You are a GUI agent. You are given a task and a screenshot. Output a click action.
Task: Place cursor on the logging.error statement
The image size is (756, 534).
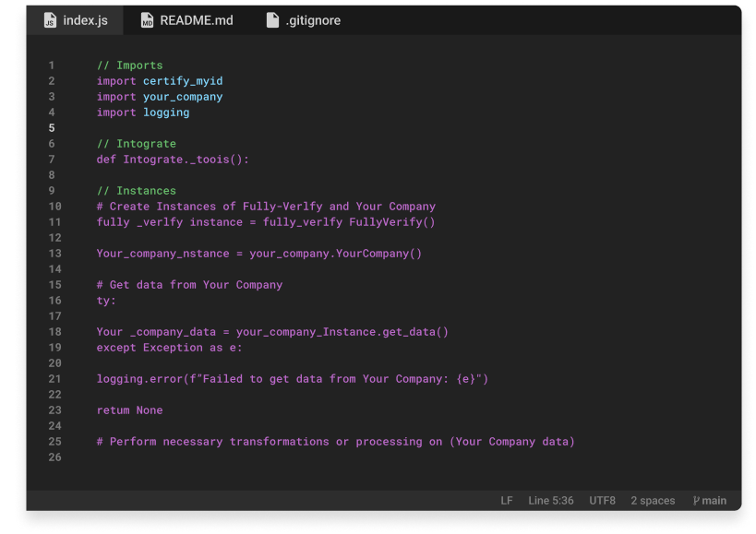click(x=292, y=379)
